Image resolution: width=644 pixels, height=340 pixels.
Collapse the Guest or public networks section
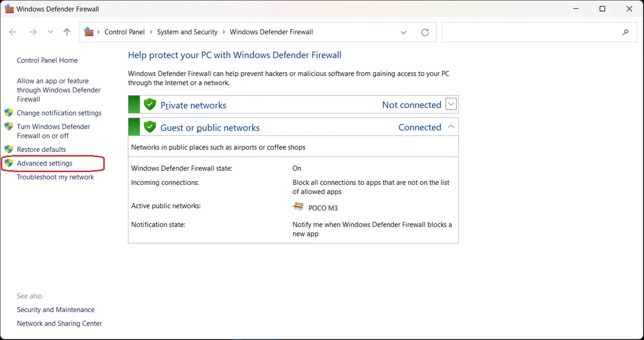[451, 127]
